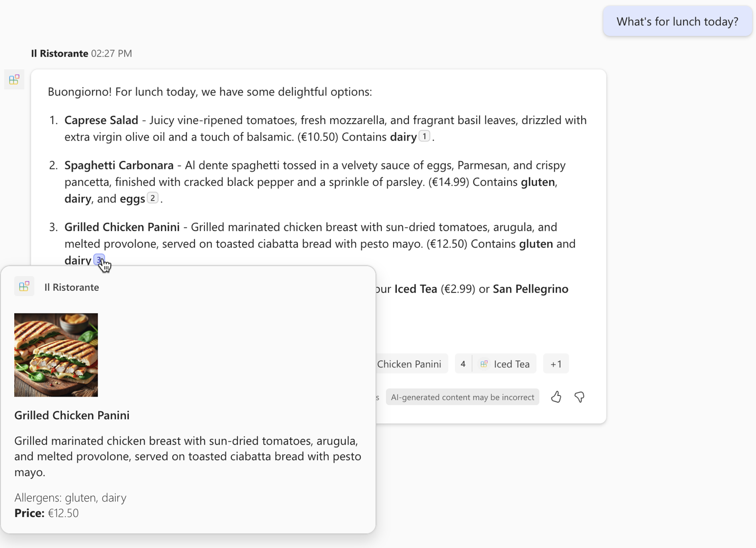Click the Grilled Chicken Panini photo

pyautogui.click(x=55, y=354)
